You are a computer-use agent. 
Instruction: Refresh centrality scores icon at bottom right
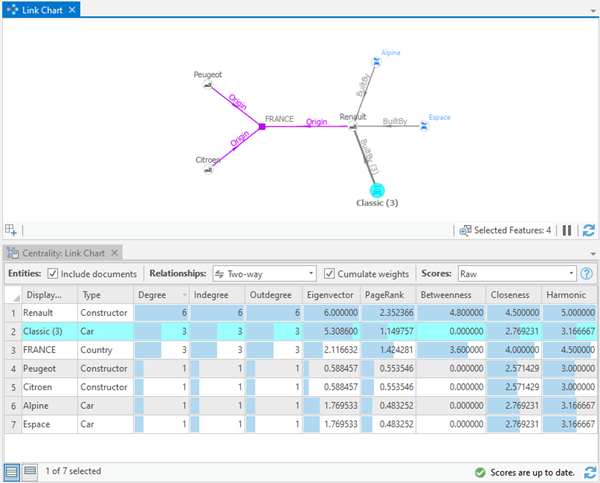588,471
